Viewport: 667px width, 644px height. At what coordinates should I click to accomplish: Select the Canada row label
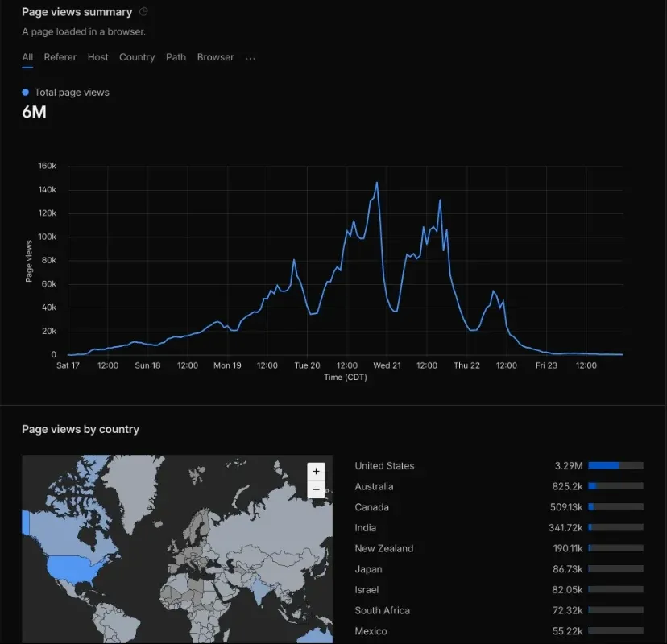(372, 507)
